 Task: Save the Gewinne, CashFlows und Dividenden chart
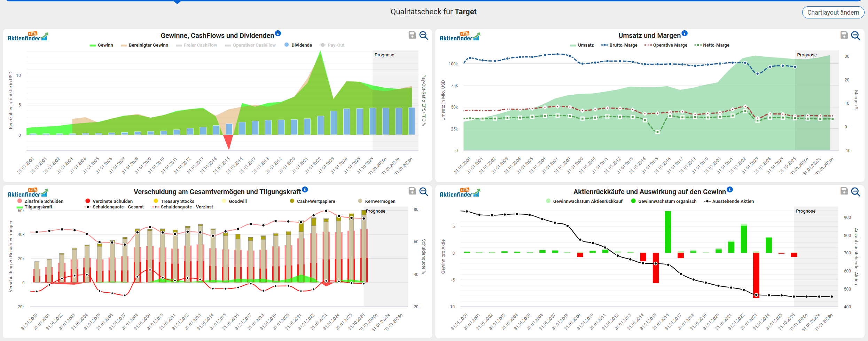(x=412, y=35)
